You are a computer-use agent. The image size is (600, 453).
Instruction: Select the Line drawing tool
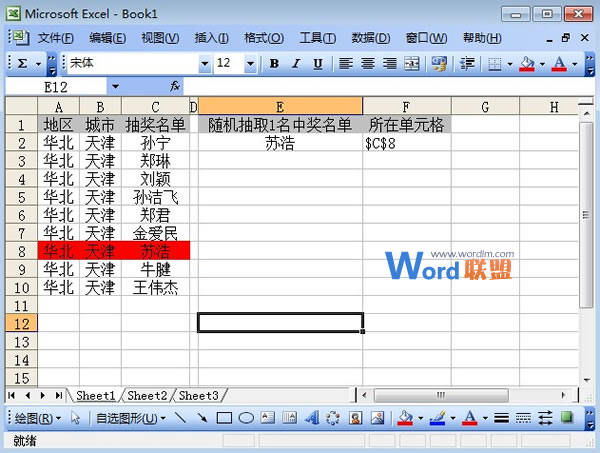click(x=180, y=418)
